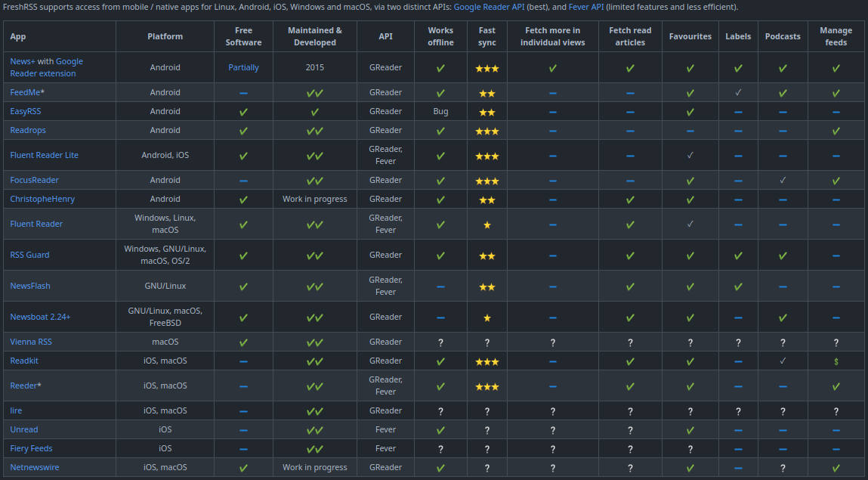The width and height of the screenshot is (868, 480).
Task: Open the Readrops app link
Action: [28, 130]
